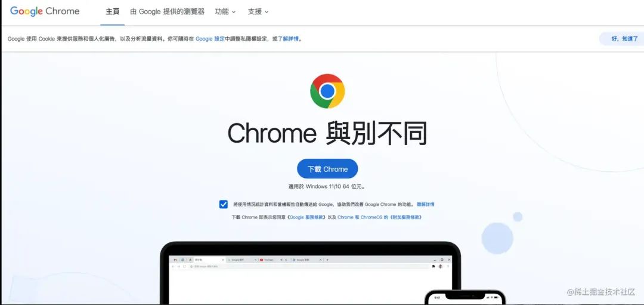Open the 瞭解詳情 link beside checkbox
This screenshot has width=644, height=305.
(x=426, y=204)
